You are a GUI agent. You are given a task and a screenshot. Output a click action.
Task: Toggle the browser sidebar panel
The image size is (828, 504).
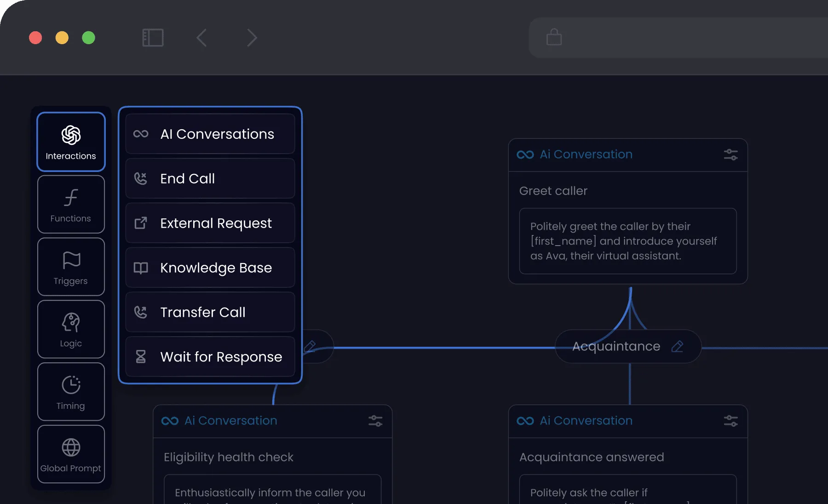point(153,38)
